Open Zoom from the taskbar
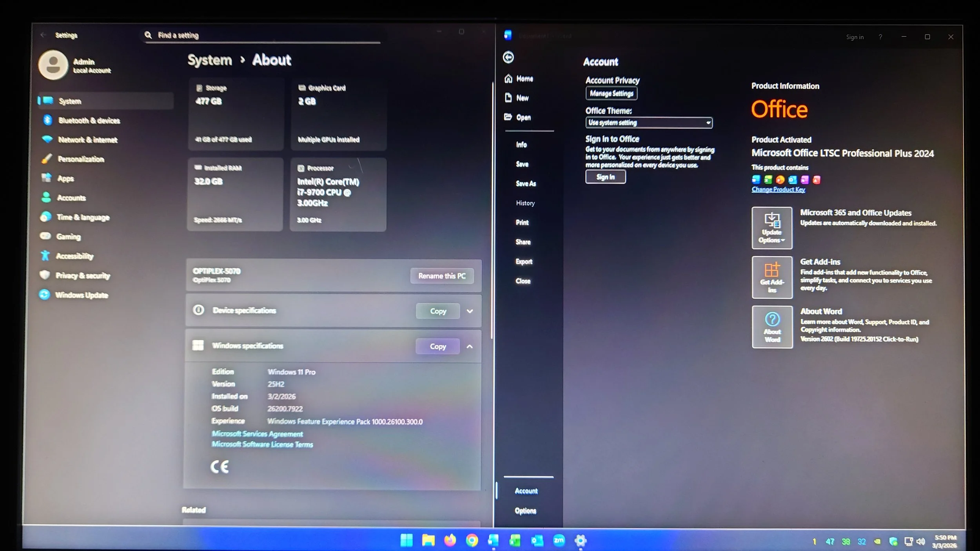This screenshot has width=980, height=551. tap(559, 541)
